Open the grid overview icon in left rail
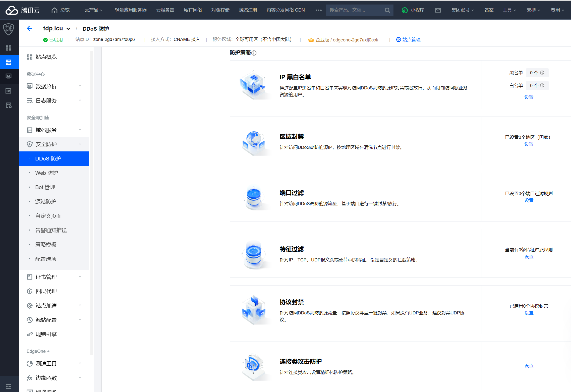The image size is (571, 392). [x=9, y=48]
